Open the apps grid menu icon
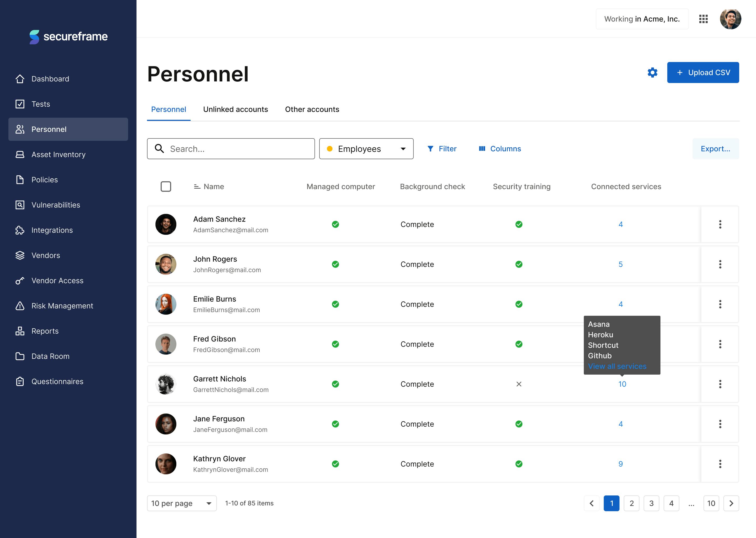This screenshot has height=538, width=756. pos(703,19)
